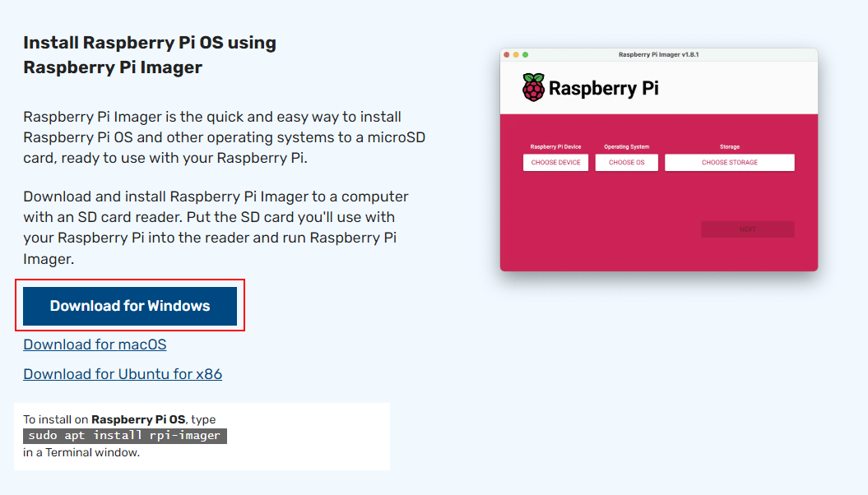Click the bold 'Raspberry Pi OS' text
This screenshot has width=868, height=495.
coord(138,419)
